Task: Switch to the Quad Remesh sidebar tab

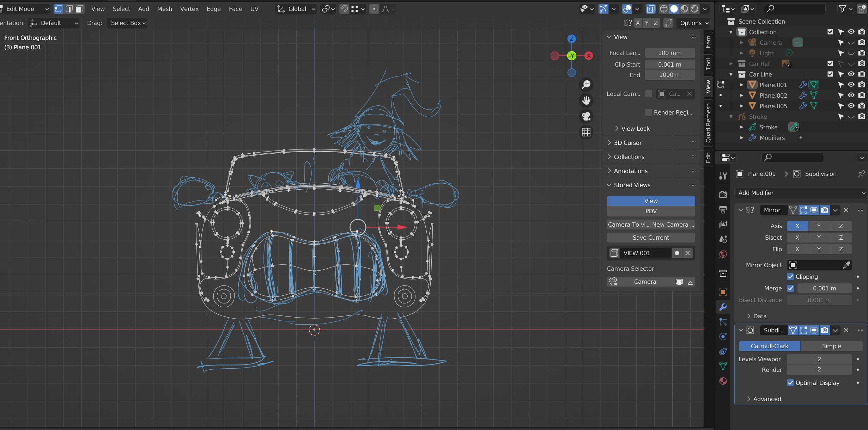Action: (708, 123)
